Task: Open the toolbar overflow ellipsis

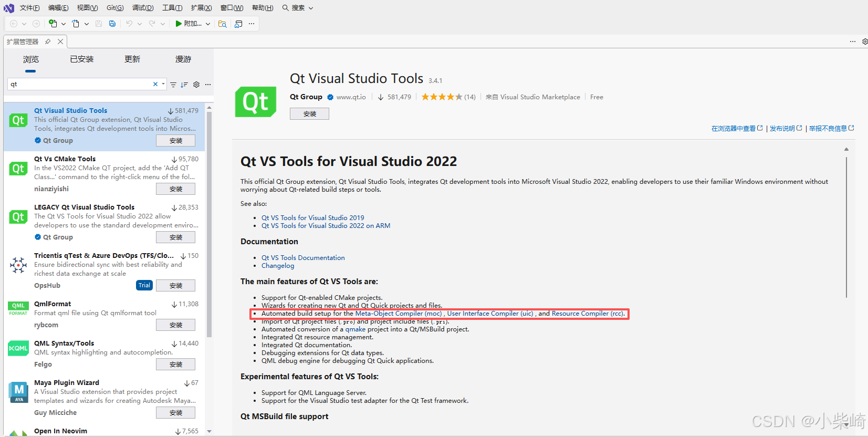Action: [x=252, y=24]
